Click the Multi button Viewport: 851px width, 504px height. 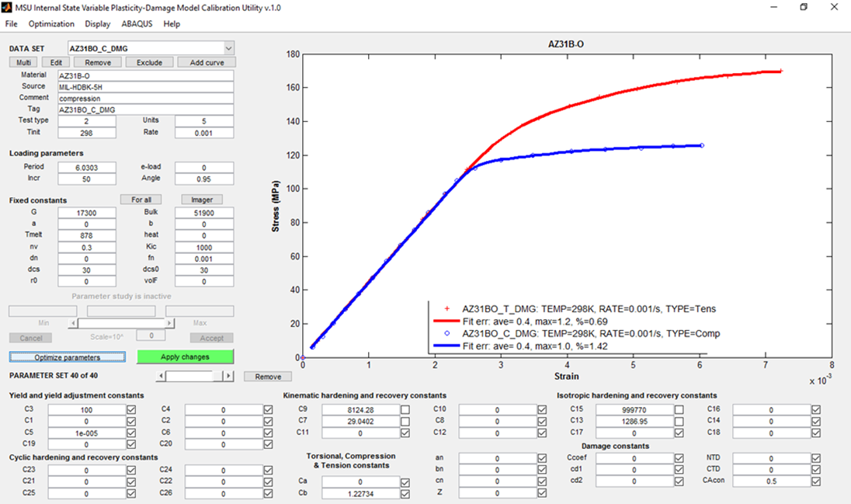(x=23, y=62)
